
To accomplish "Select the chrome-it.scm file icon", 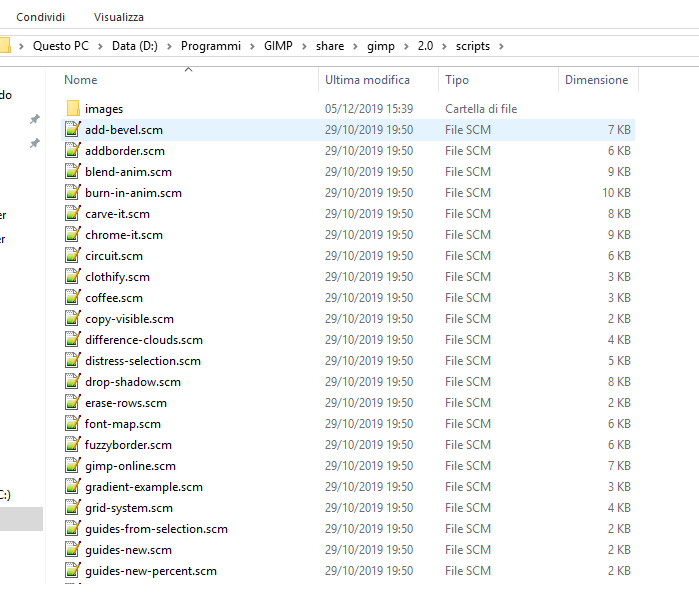I will [x=73, y=234].
